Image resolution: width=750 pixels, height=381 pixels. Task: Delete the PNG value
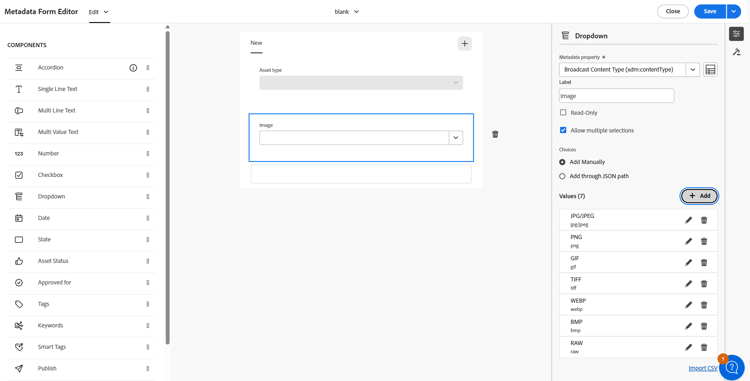coord(704,241)
